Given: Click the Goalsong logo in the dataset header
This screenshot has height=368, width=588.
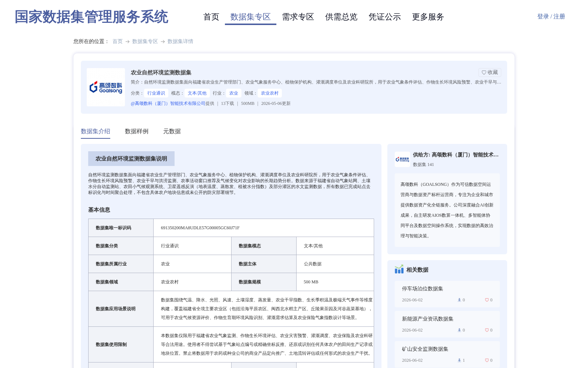Looking at the screenshot, I should click(106, 87).
